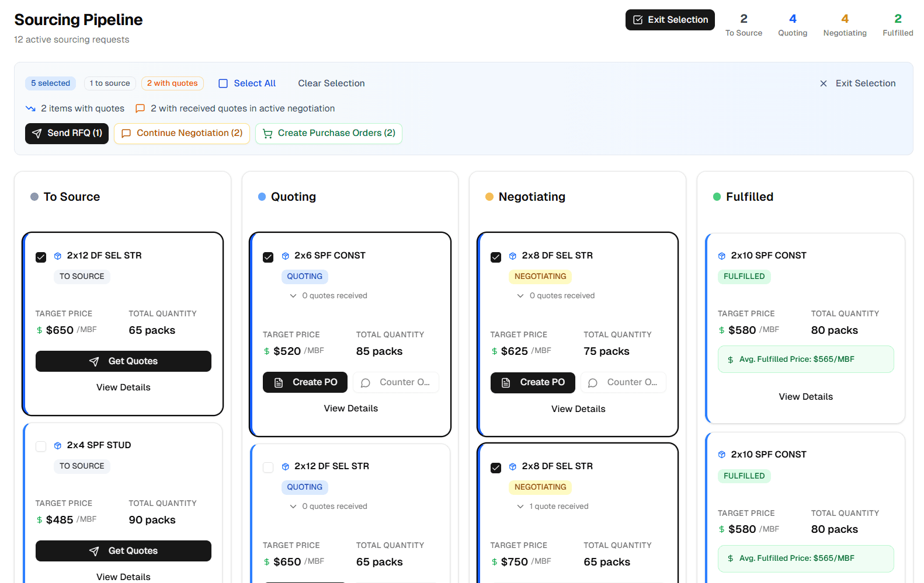Click Create PO on 2x6 SPF CONST card
Screen dimensions: 924x583
pyautogui.click(x=305, y=382)
